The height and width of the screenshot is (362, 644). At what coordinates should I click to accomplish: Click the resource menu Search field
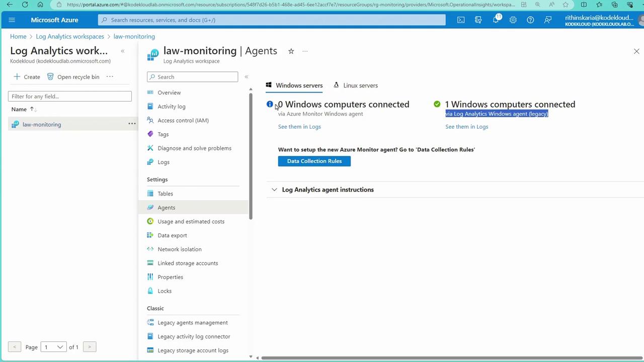click(192, 77)
